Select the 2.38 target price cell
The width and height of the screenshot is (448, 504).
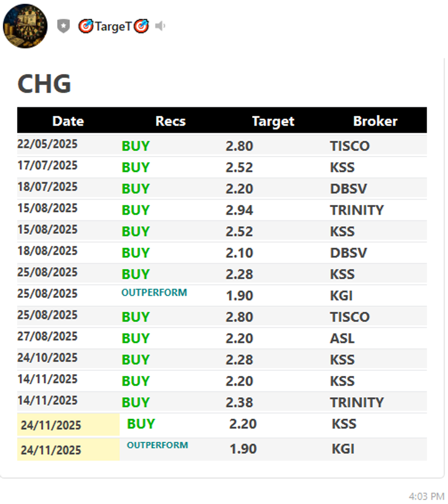click(239, 402)
